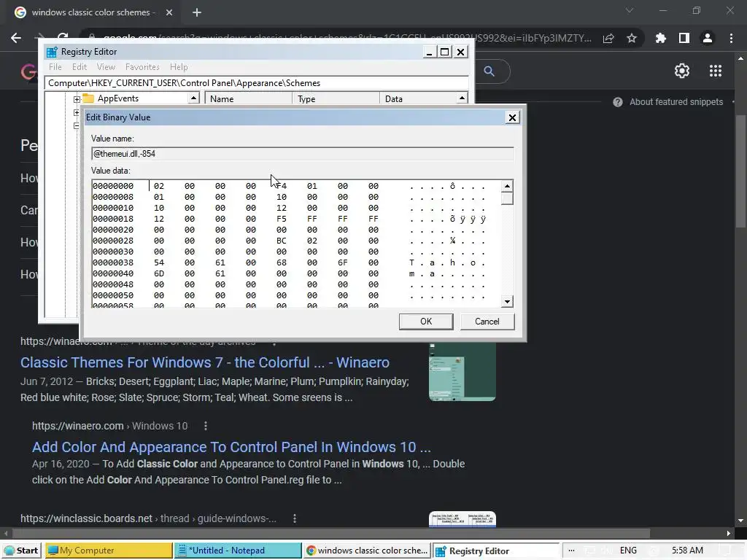Screen dimensions: 747x560
Task: Open Chrome profile icon
Action: pos(708,38)
